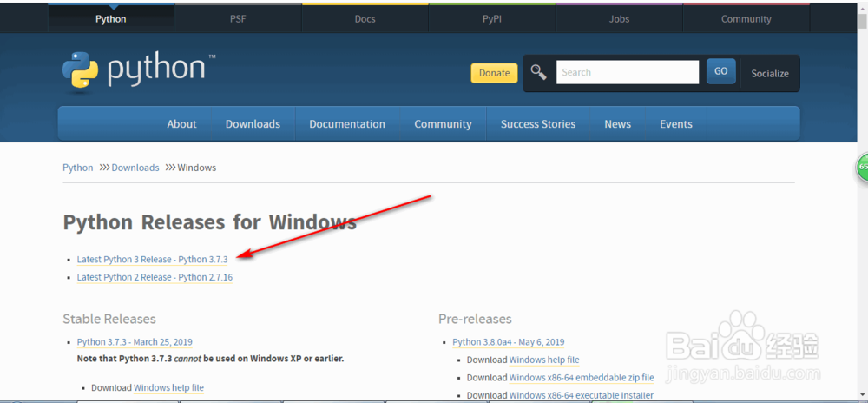Click the Python logo icon
This screenshot has height=403, width=868.
[81, 70]
